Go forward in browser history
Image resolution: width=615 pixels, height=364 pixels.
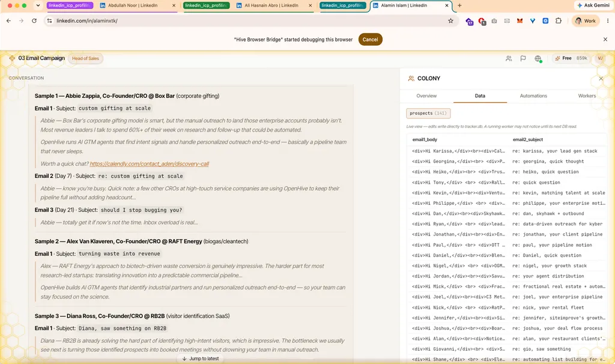pos(21,21)
